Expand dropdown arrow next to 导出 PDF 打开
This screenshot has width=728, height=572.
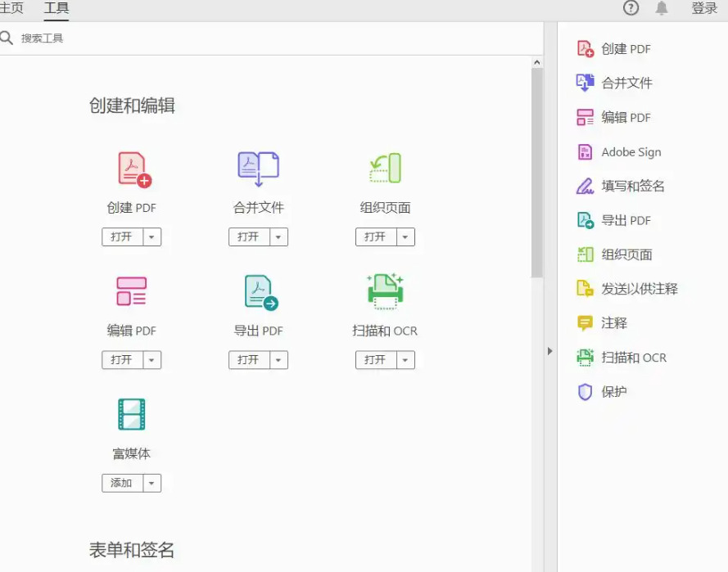pos(278,360)
